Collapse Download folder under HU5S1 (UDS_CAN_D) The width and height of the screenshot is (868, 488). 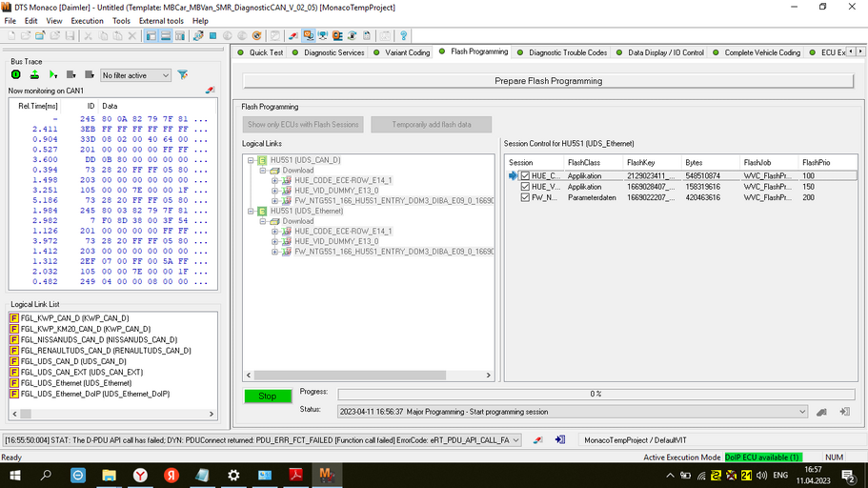tap(263, 171)
